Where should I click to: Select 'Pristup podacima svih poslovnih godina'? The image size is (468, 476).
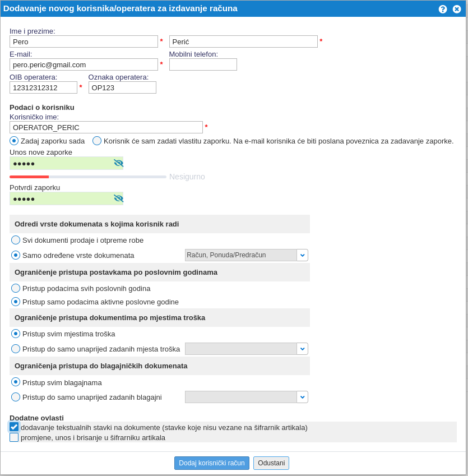tap(16, 288)
